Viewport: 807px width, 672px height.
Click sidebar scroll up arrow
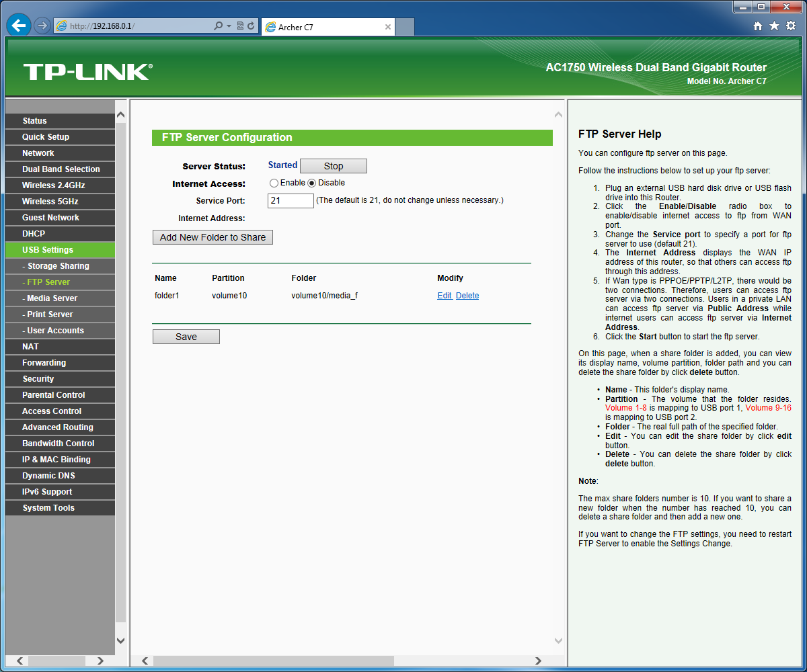(121, 115)
